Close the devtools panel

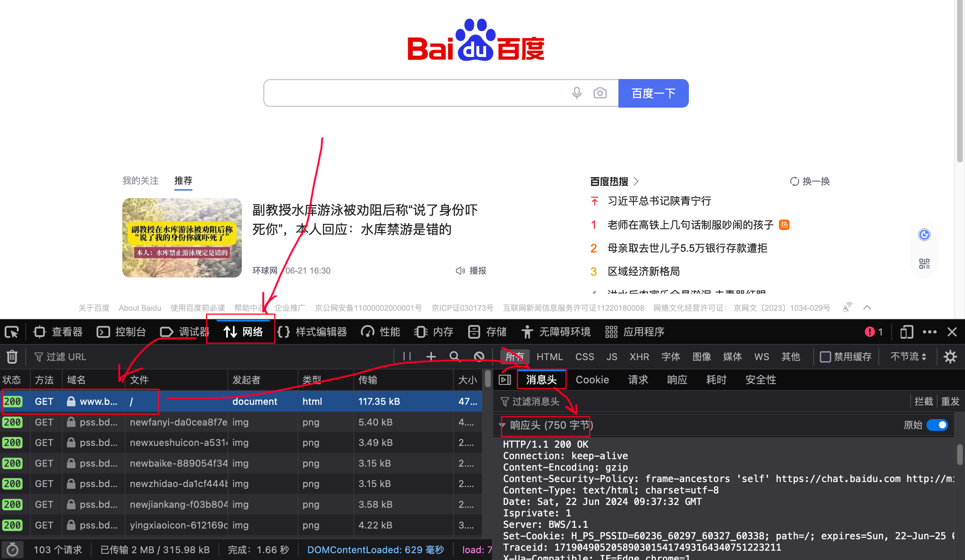(x=952, y=331)
